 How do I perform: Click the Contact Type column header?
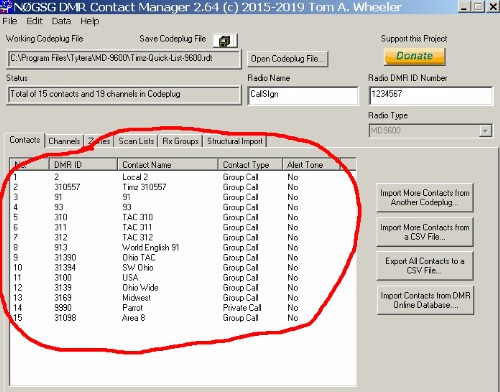250,165
